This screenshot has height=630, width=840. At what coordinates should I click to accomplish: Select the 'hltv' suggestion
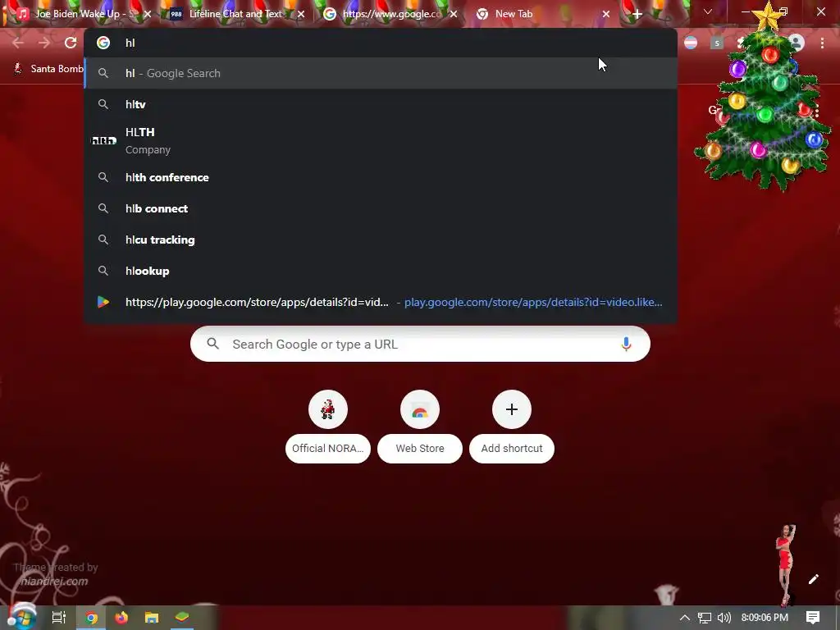coord(381,104)
